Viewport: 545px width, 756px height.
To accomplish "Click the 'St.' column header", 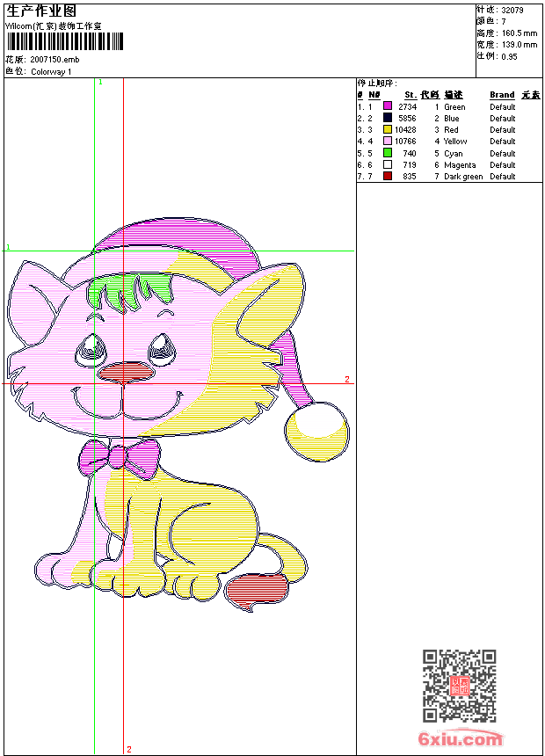I will click(x=411, y=95).
